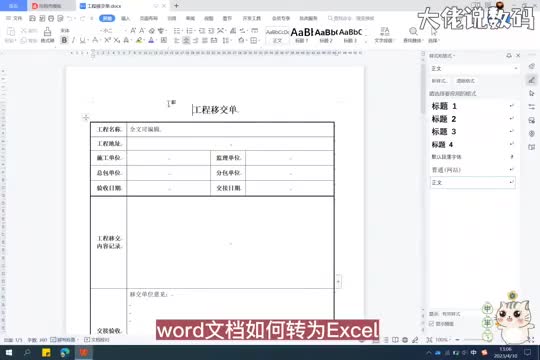The height and width of the screenshot is (360, 540).
Task: Click the Clear Format button in side panel
Action: [x=465, y=81]
